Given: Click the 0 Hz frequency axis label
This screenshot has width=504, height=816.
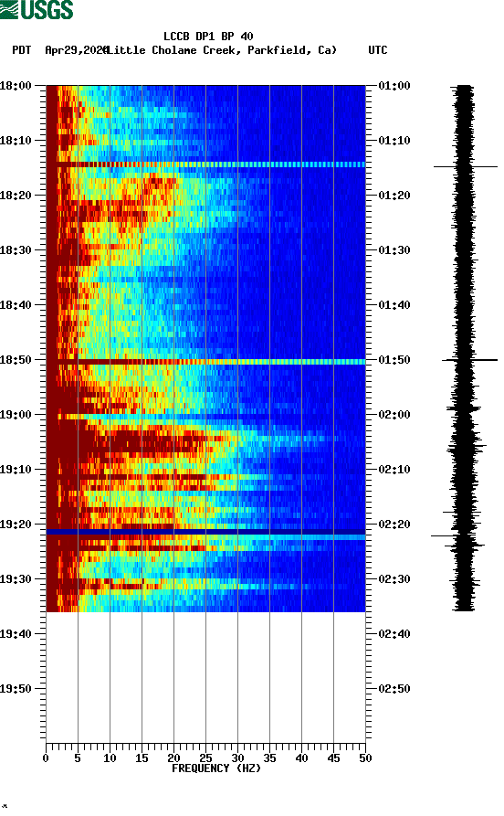Looking at the screenshot, I should (x=46, y=758).
